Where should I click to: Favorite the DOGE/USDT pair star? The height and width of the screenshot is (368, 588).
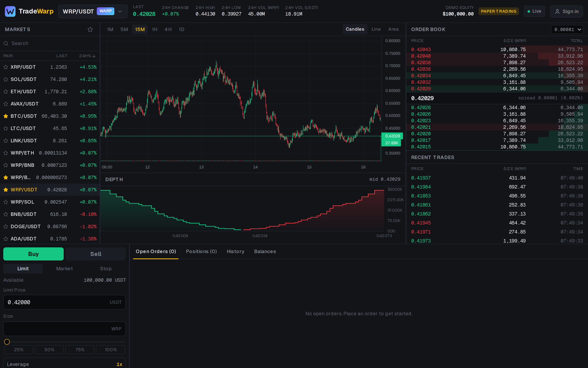point(6,227)
